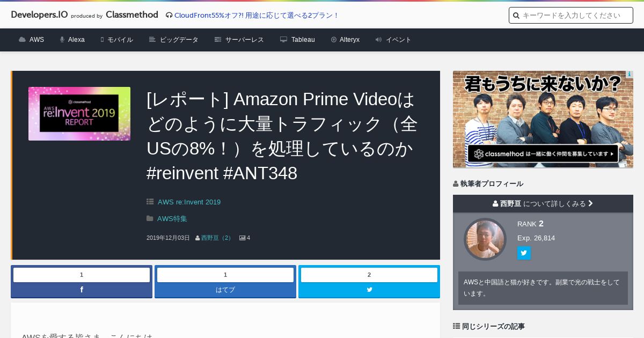
Task: Click the 執筆者プロフィール heading
Action: click(x=492, y=183)
